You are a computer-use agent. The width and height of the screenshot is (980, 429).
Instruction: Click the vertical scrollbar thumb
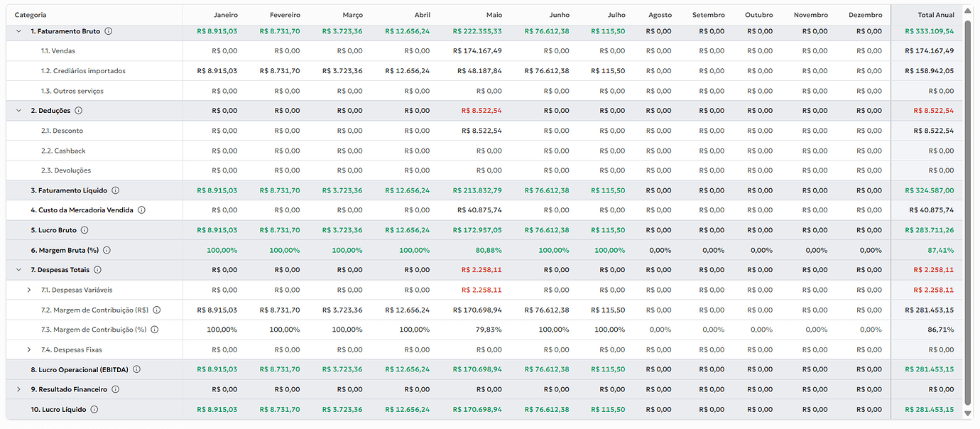pos(967,213)
